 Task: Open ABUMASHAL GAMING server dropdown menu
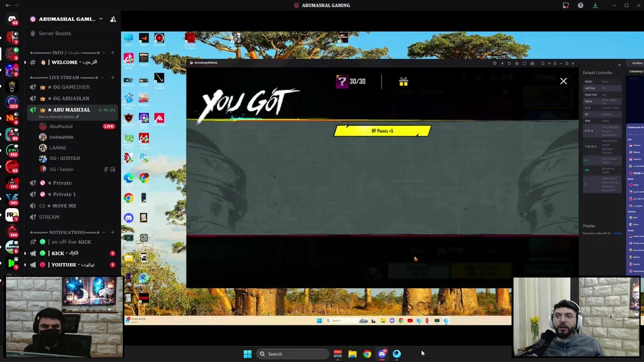pyautogui.click(x=101, y=19)
